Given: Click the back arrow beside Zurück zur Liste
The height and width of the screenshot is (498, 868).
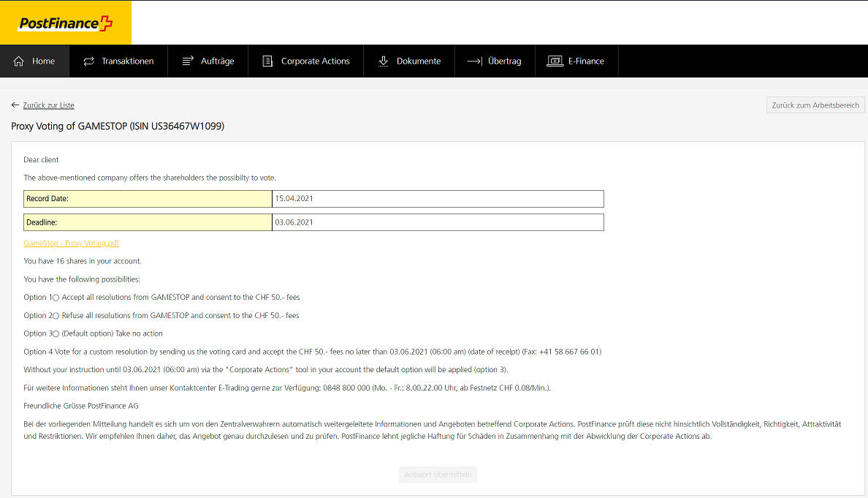Looking at the screenshot, I should point(15,105).
